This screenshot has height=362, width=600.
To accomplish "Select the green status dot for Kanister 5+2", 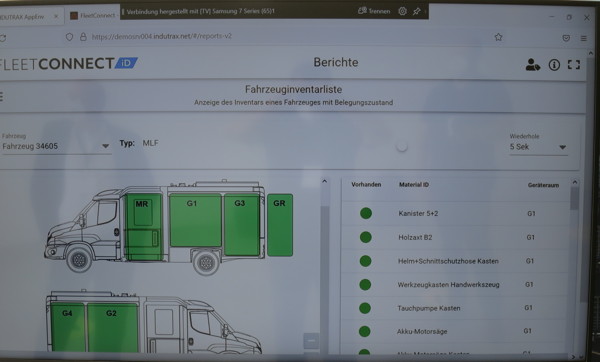I will point(366,213).
